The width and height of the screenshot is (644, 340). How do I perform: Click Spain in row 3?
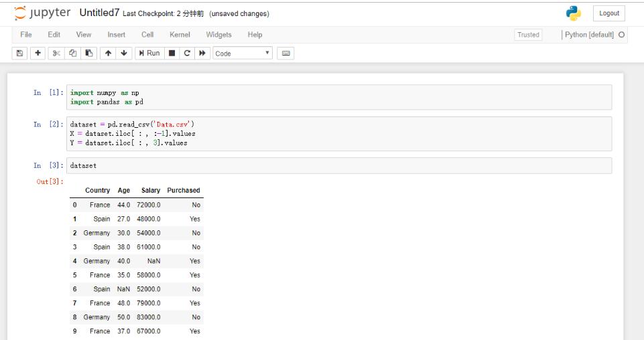tap(101, 247)
